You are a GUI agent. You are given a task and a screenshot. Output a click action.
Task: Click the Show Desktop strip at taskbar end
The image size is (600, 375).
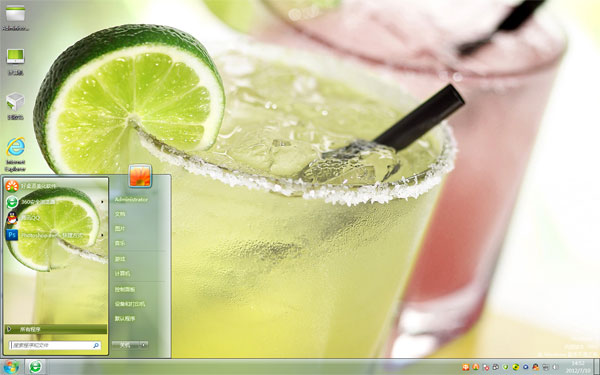pos(596,367)
